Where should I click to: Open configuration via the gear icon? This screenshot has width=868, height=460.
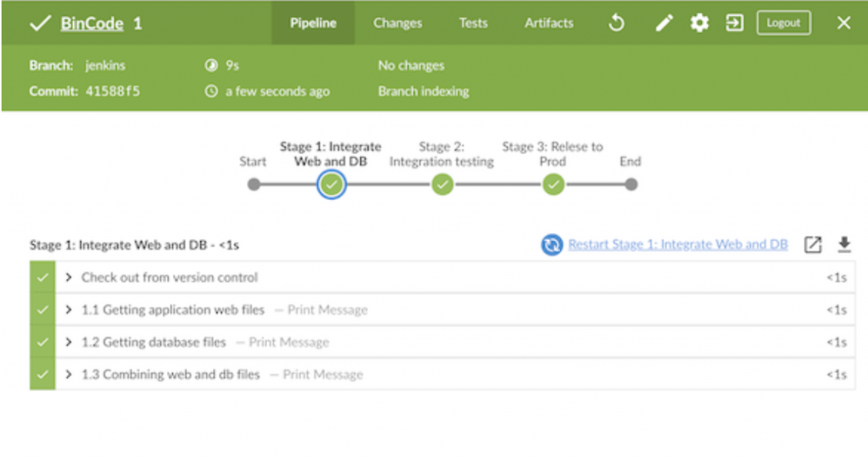699,23
